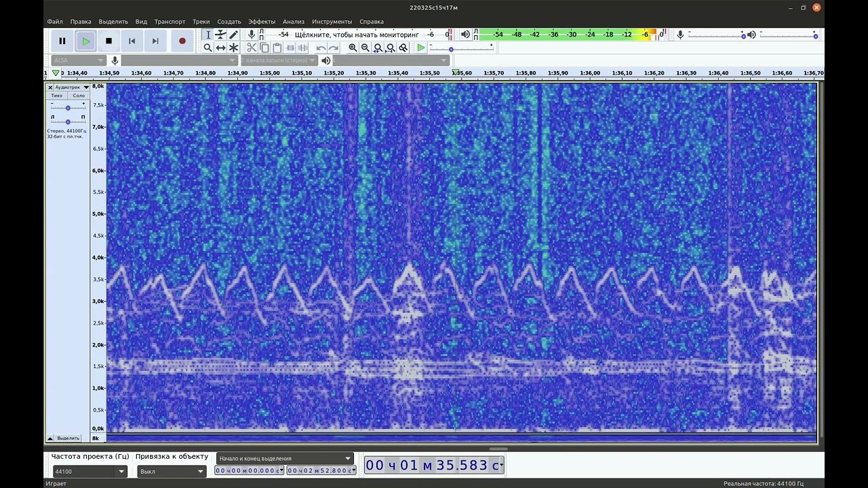Open the 'Начало и конец выделения' dropdown
This screenshot has width=868, height=488.
click(x=285, y=458)
